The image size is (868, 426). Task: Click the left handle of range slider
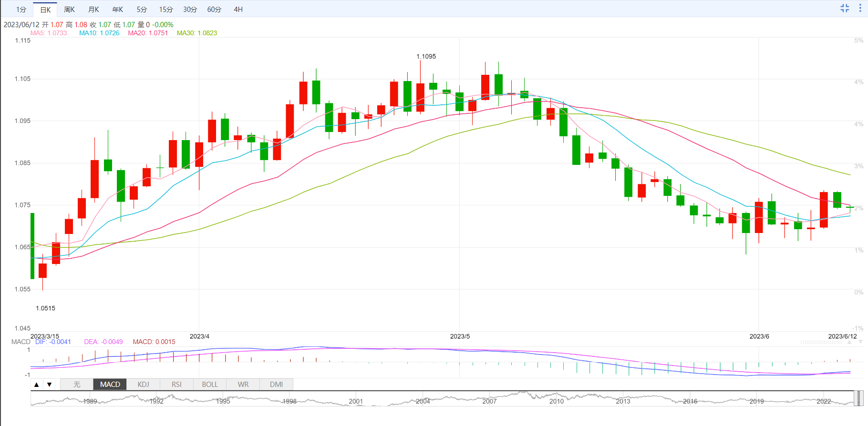click(856, 398)
